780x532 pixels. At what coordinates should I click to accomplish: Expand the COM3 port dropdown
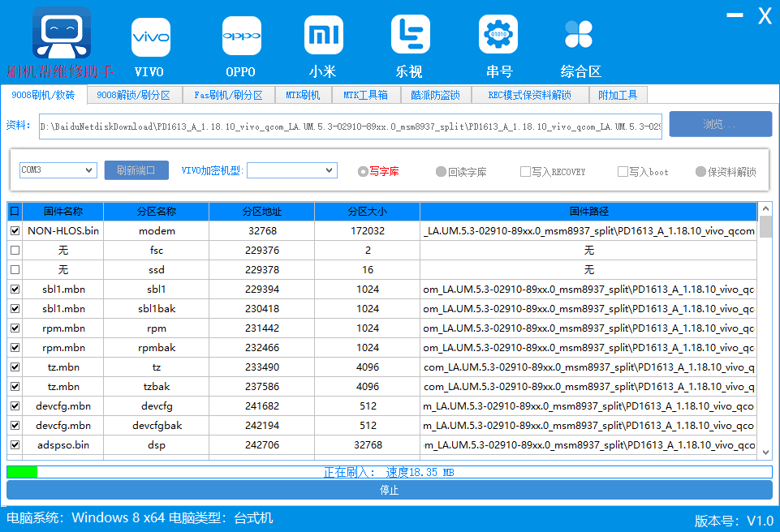[58, 170]
